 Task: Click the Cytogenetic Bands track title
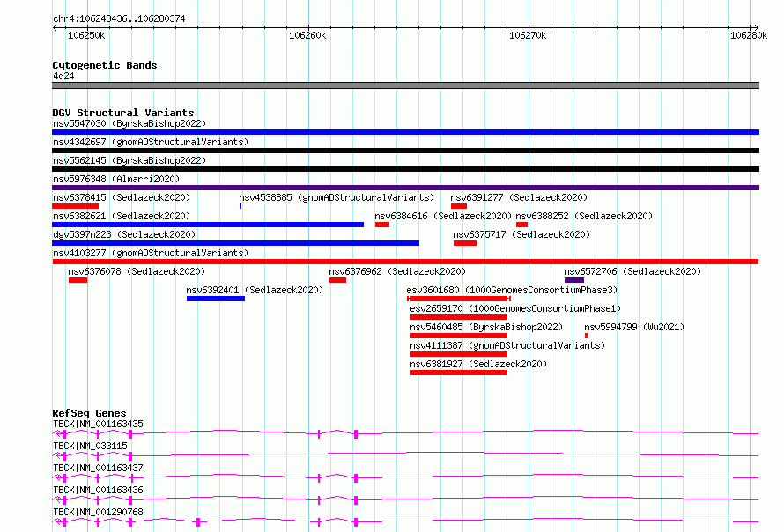click(105, 65)
